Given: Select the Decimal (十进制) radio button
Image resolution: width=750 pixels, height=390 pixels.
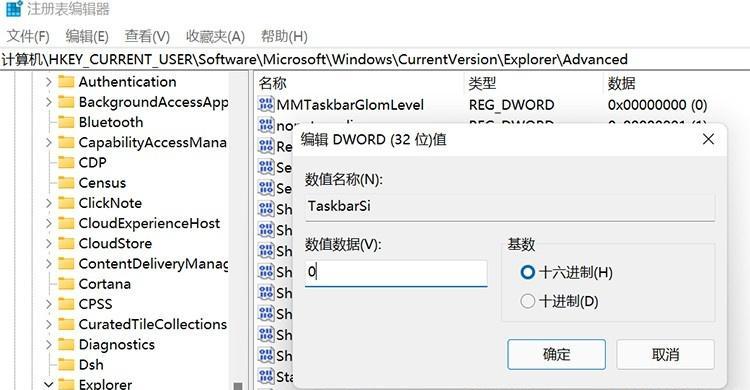Looking at the screenshot, I should [528, 301].
